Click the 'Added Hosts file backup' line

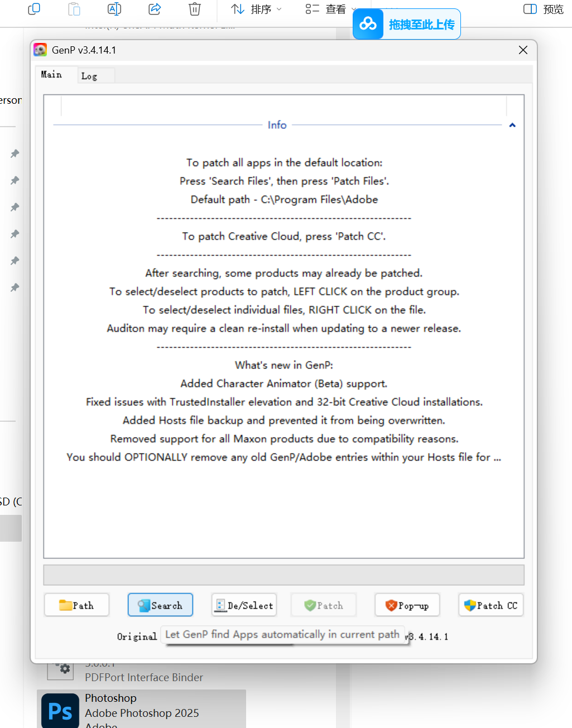coord(284,421)
